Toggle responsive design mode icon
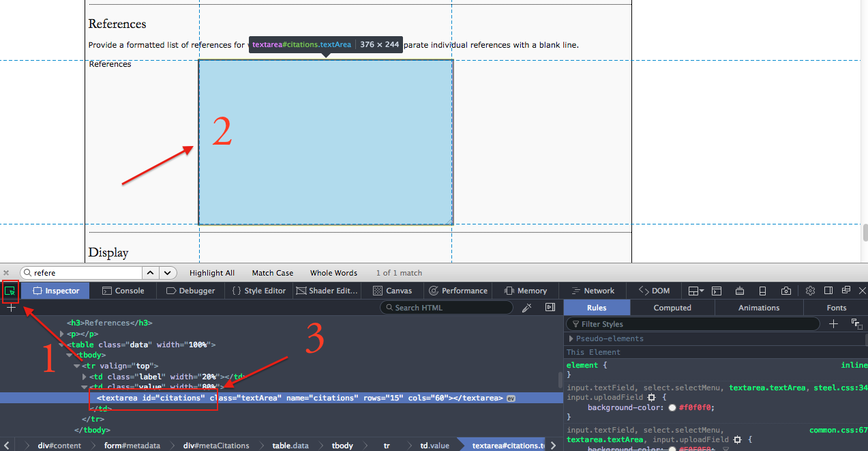The image size is (868, 451). 763,291
